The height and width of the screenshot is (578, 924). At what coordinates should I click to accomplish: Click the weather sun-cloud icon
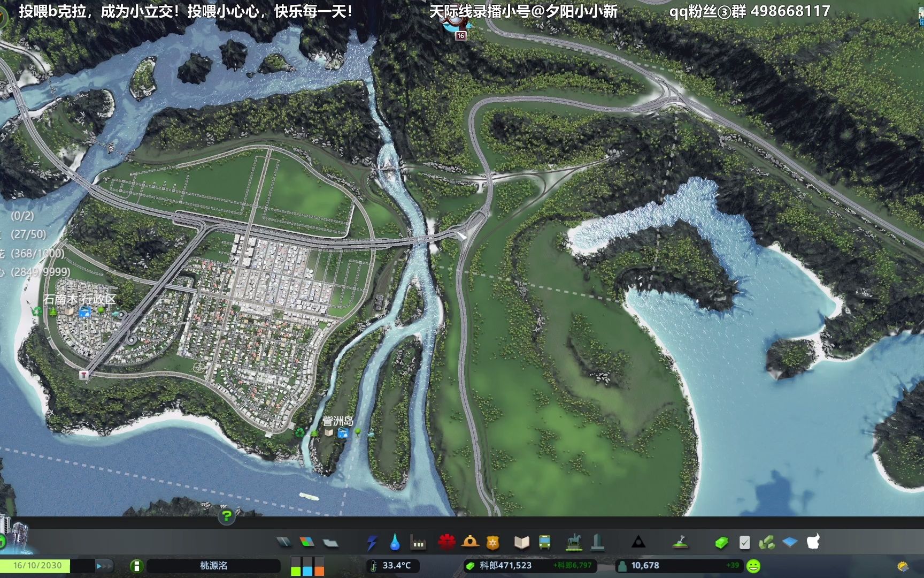pos(903,566)
